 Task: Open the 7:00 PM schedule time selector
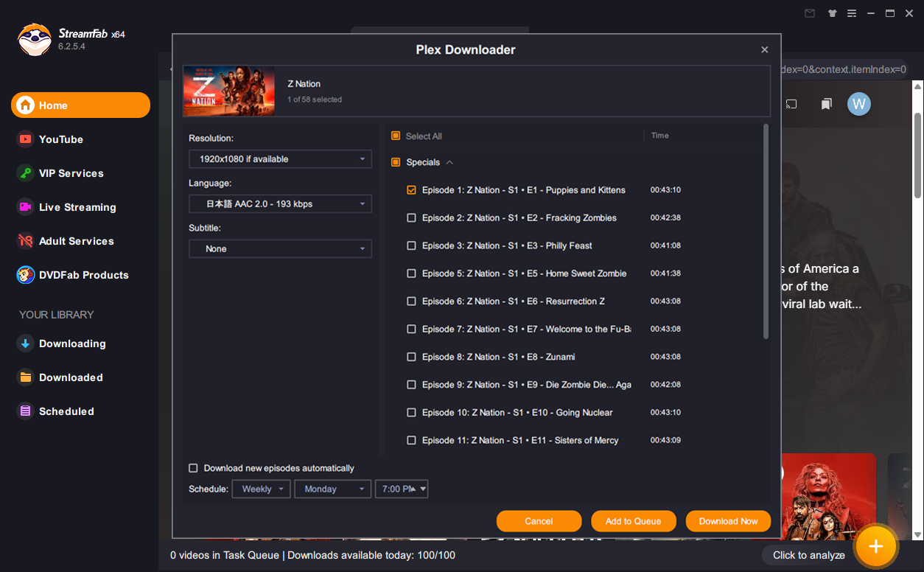pyautogui.click(x=402, y=489)
